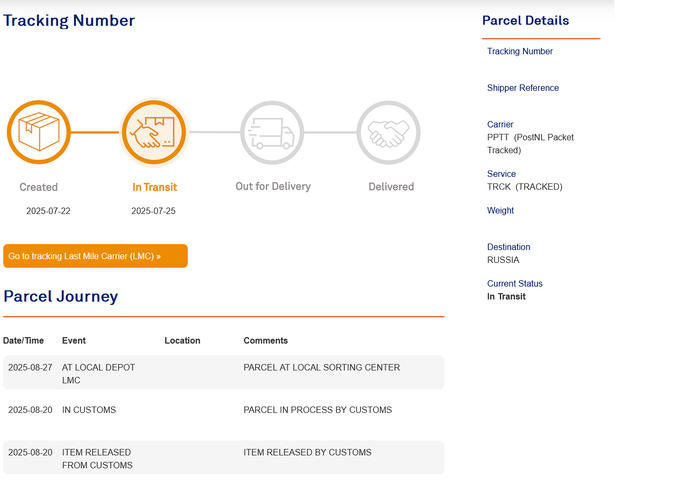Click the In Transit hand-parcel icon
Screen dimensions: 700x485
point(154,132)
